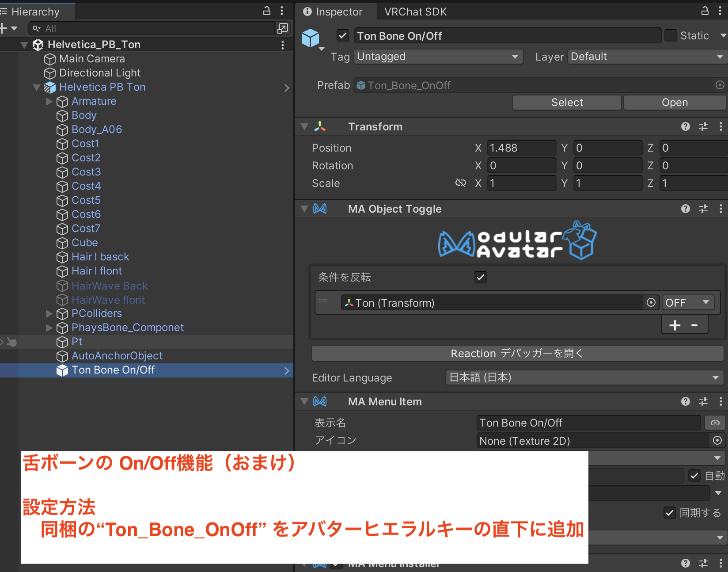This screenshot has width=728, height=572.
Task: Click the Hierarchy tab
Action: [x=35, y=11]
